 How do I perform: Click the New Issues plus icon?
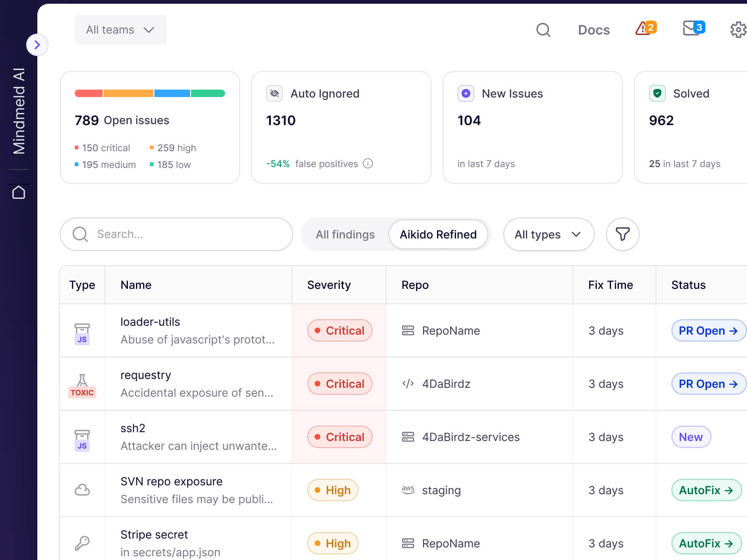click(x=466, y=93)
